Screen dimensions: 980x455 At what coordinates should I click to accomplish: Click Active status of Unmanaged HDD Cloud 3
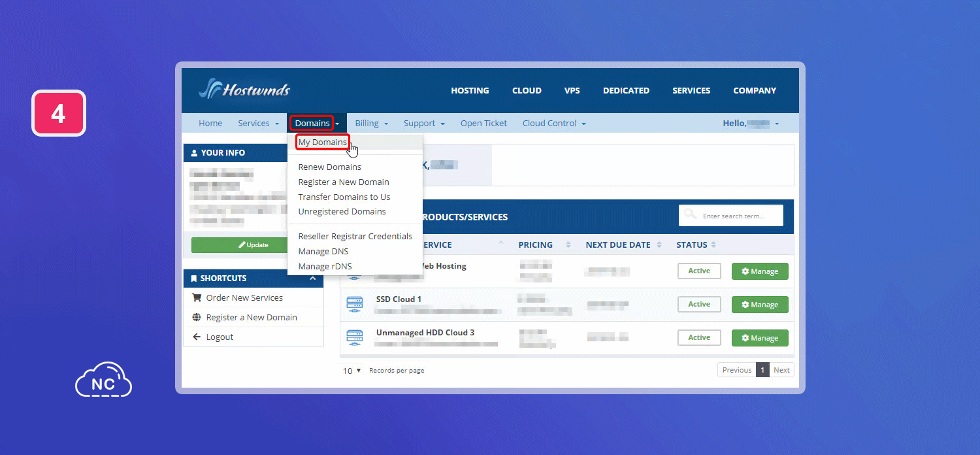(x=699, y=337)
